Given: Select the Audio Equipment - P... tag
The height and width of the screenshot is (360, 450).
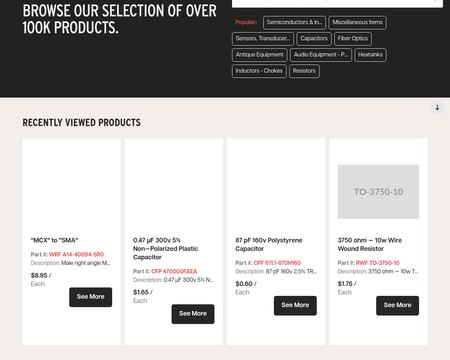Looking at the screenshot, I should pos(321,55).
